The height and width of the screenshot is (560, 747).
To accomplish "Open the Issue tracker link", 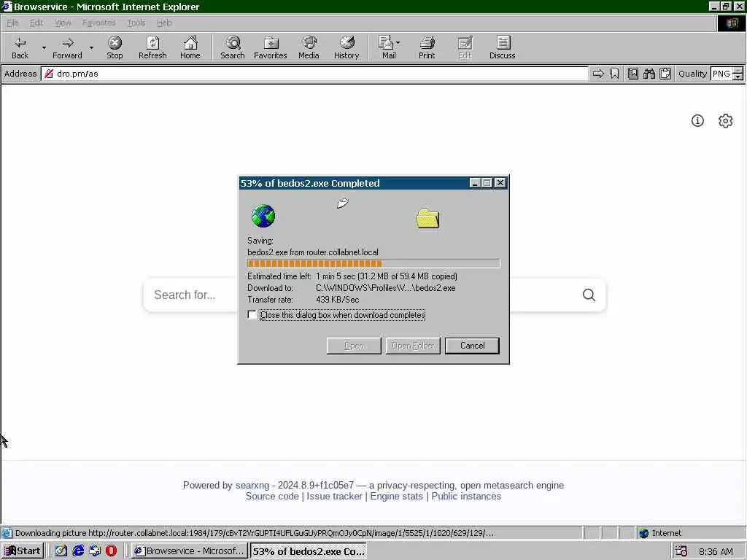I will tap(334, 496).
